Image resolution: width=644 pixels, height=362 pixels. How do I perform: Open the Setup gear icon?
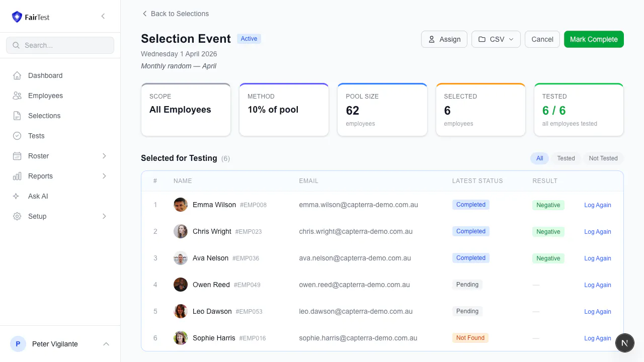(17, 216)
